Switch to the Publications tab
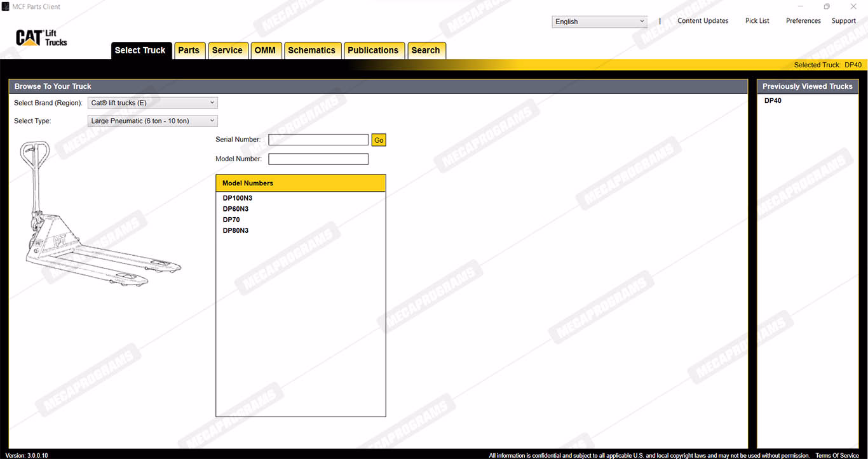Viewport: 868px width, 459px height. click(373, 51)
